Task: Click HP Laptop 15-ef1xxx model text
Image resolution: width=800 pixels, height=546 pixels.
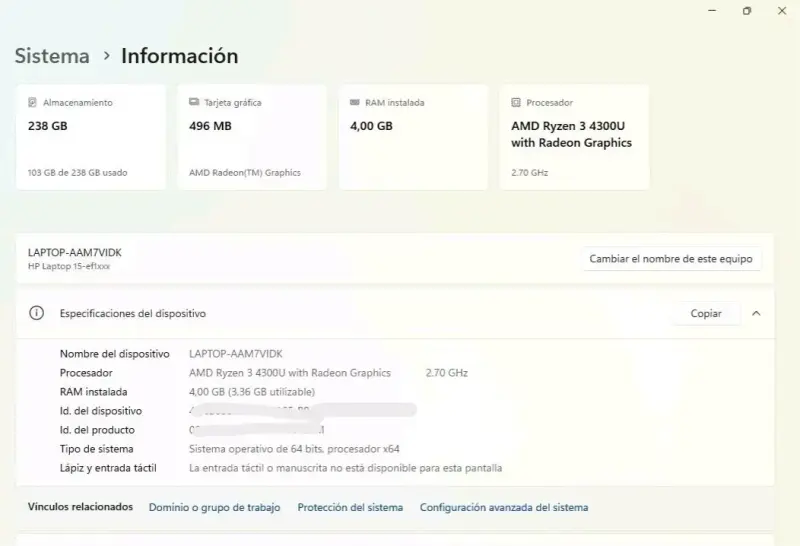Action: 69,266
